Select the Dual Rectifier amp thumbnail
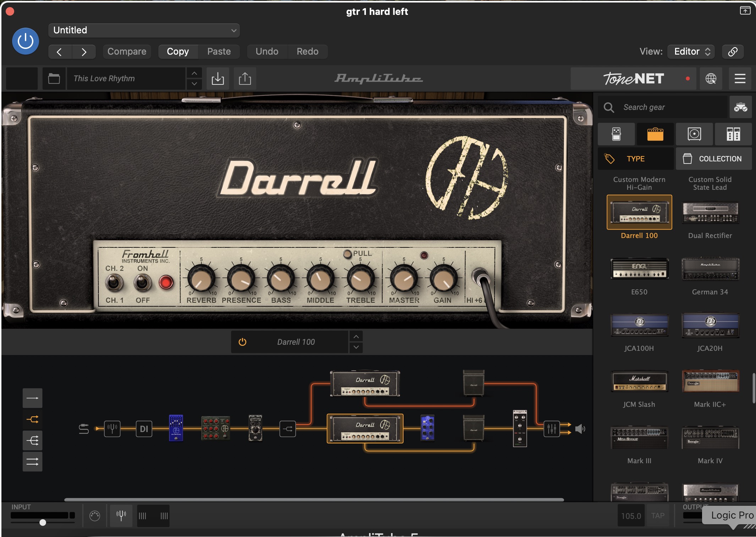Viewport: 756px width, 537px height. click(x=710, y=213)
